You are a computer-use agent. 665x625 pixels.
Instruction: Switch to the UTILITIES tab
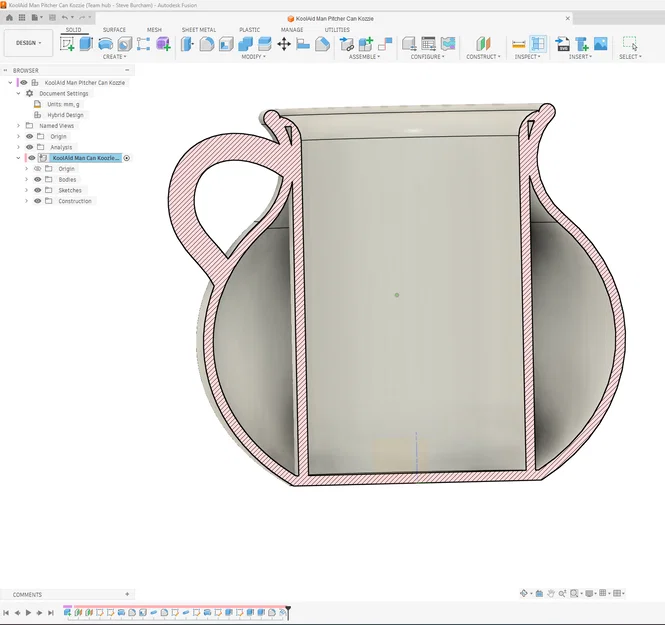point(337,30)
